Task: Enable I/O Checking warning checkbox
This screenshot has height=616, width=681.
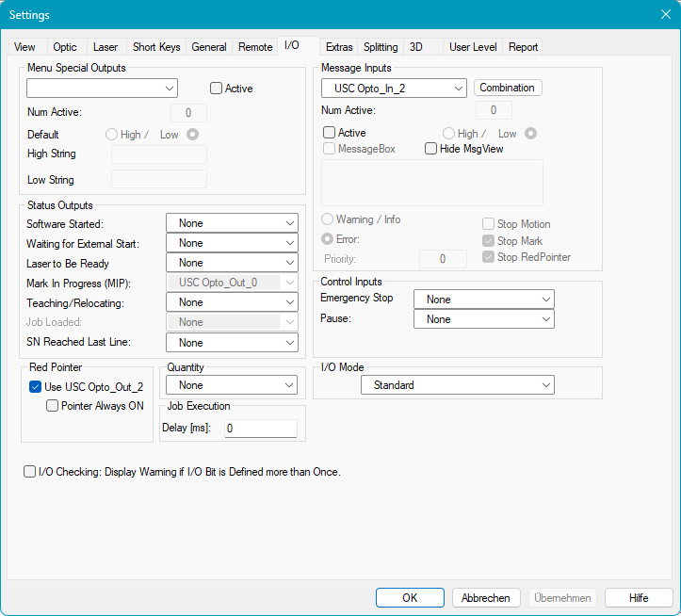Action: [x=30, y=472]
